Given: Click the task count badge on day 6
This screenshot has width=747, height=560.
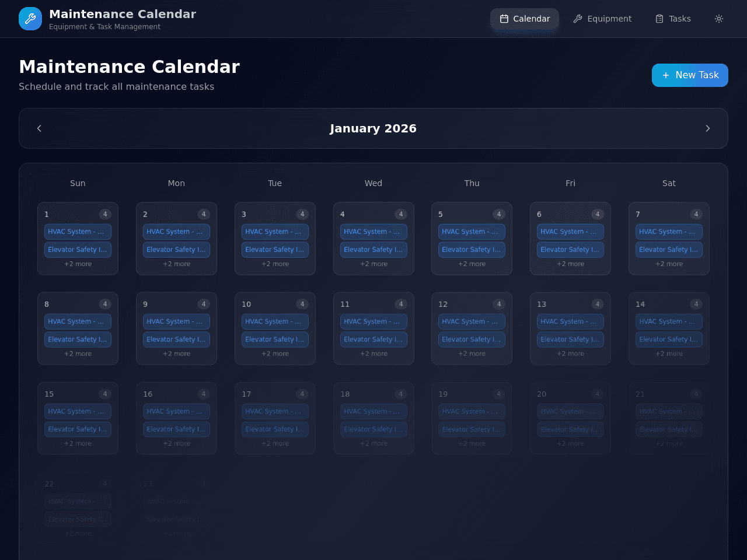Looking at the screenshot, I should tap(598, 214).
